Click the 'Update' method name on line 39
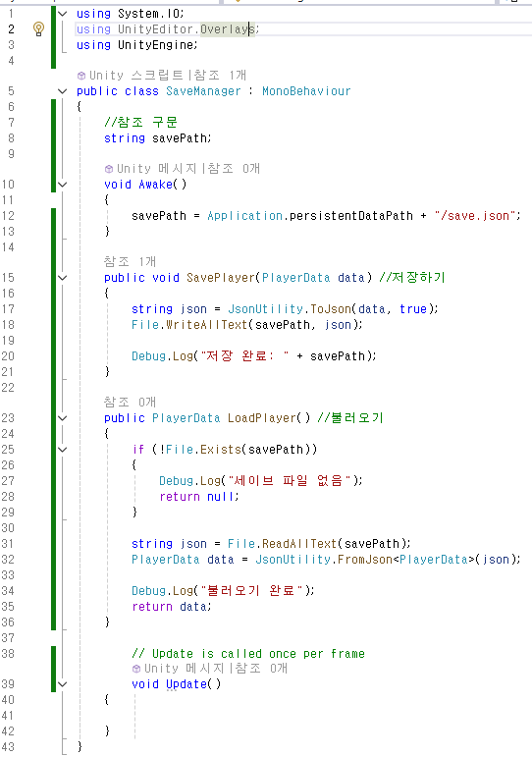Screen dimensions: 532x757 [x=186, y=684]
